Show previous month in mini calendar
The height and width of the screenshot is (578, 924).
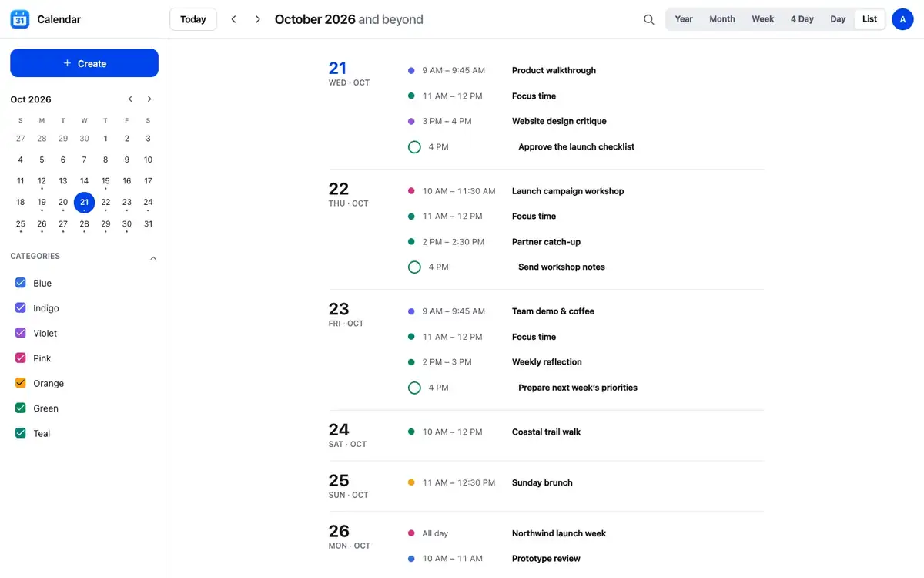coord(130,99)
